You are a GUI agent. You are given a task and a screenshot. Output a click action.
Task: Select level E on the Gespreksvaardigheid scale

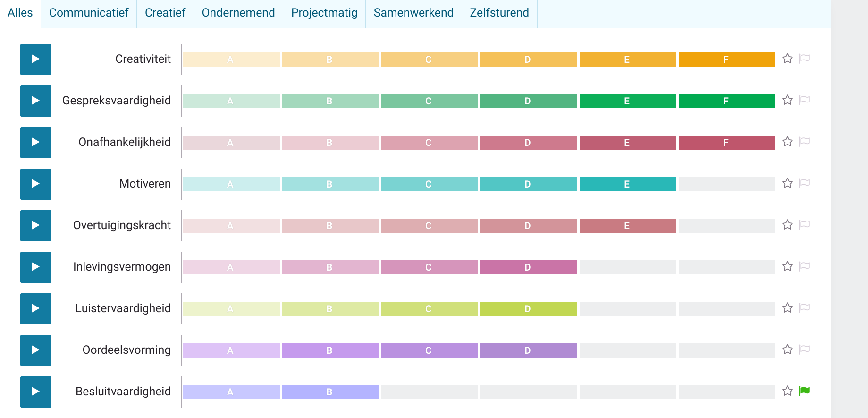[628, 101]
